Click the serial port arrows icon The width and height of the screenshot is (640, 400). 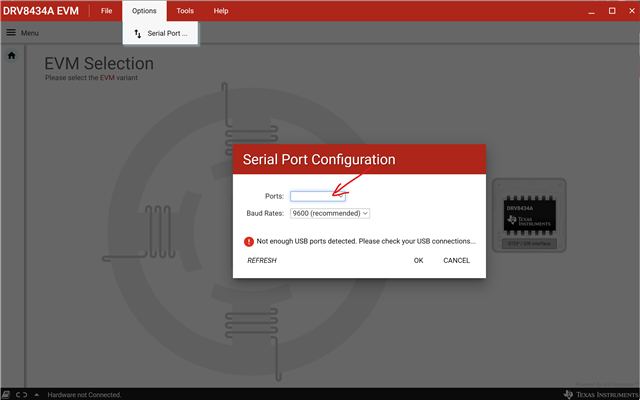(x=138, y=33)
